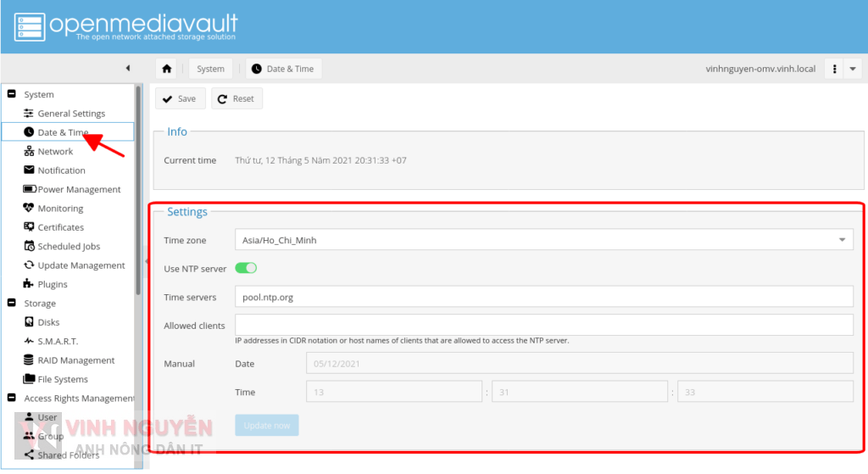Open General Settings in sidebar
Viewport: 868px width, 474px height.
[x=71, y=114]
